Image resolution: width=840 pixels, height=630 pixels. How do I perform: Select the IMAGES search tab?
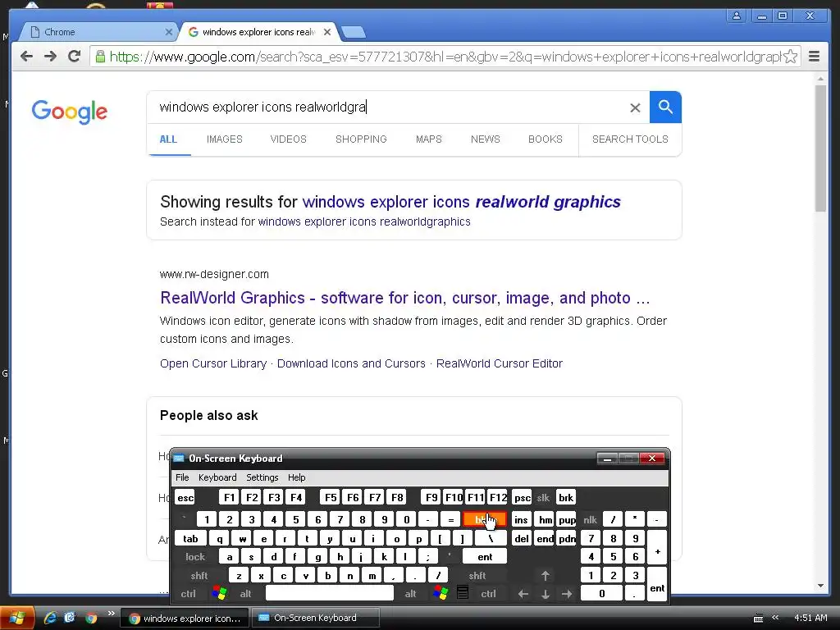point(225,139)
